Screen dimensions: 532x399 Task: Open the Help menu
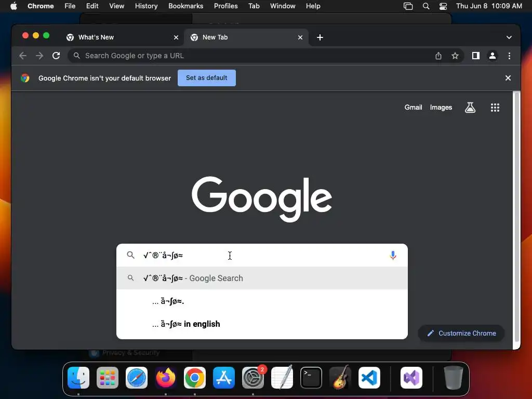(x=313, y=6)
